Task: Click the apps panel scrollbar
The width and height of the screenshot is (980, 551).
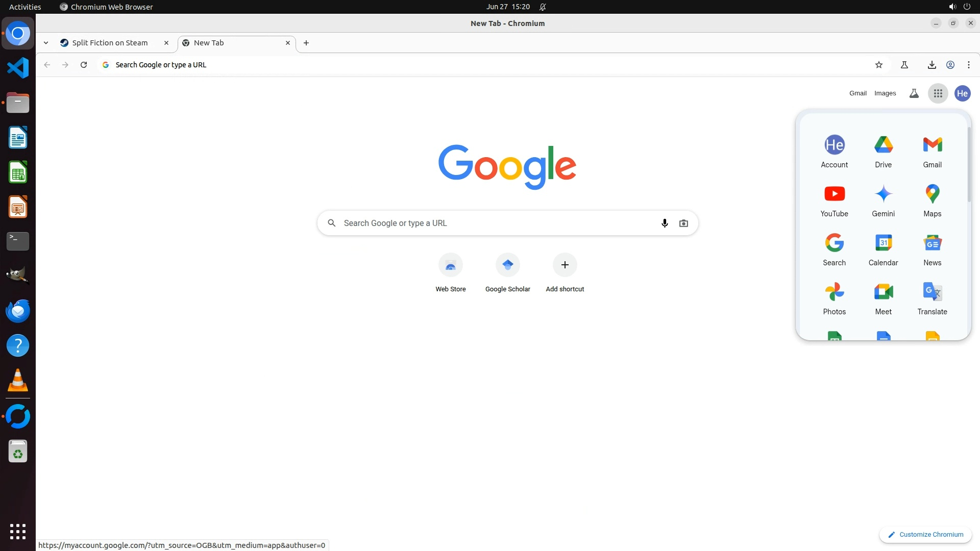Action: 969,163
